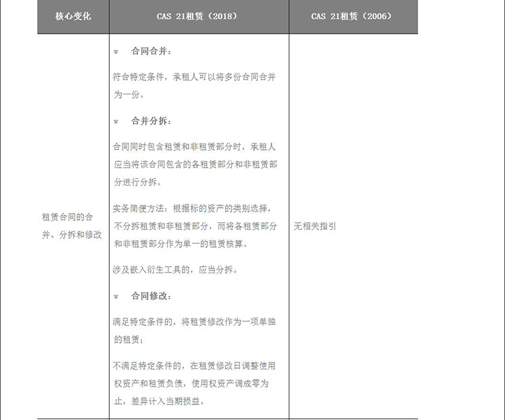This screenshot has width=505, height=420.
Task: Click the line starting with 不分拆租赁和非租赁部分
Action: tap(194, 227)
